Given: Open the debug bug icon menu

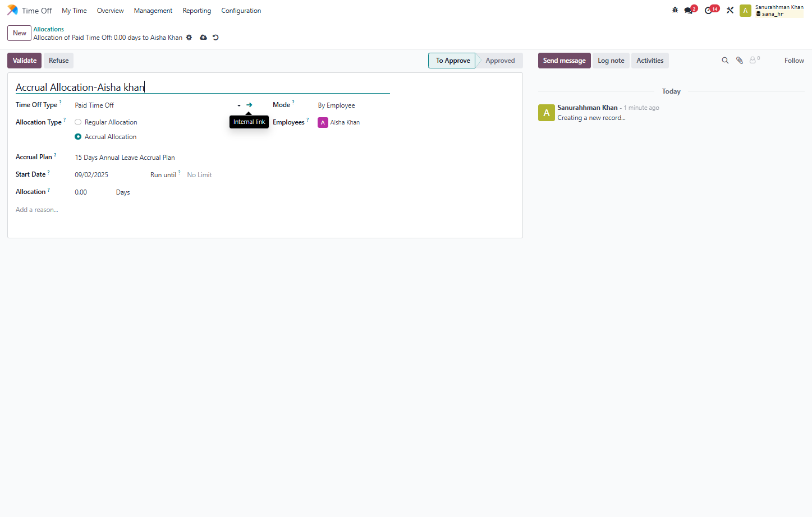Looking at the screenshot, I should [x=675, y=10].
